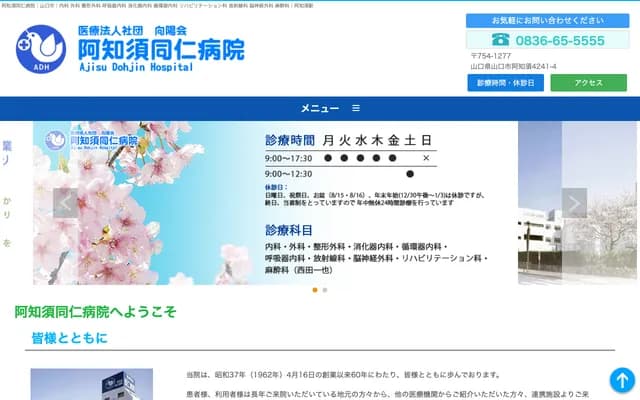Image resolution: width=640 pixels, height=400 pixels.
Task: Go to previous slide with left arrow
Action: (x=65, y=203)
